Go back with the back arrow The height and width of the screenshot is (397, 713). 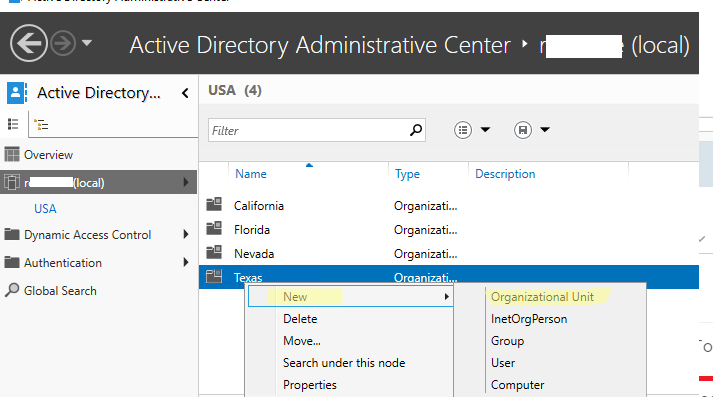29,43
